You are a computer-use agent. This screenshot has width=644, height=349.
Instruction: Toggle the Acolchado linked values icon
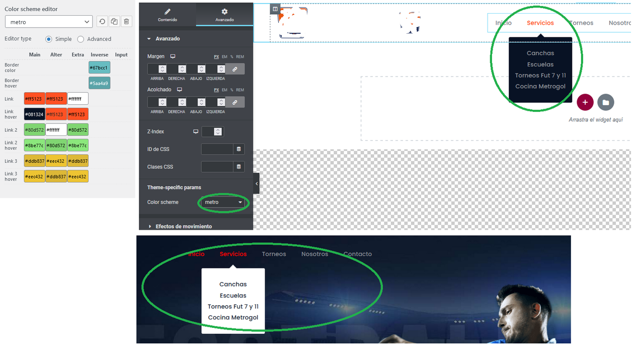point(235,102)
